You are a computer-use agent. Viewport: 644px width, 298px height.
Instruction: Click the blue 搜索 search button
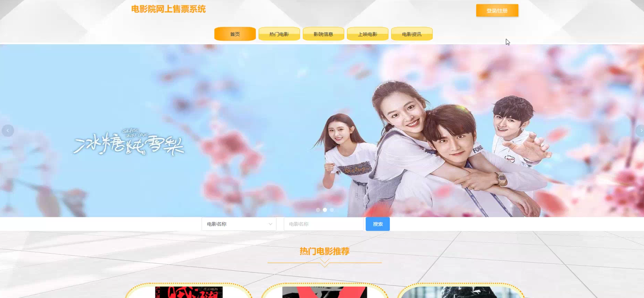[378, 224]
